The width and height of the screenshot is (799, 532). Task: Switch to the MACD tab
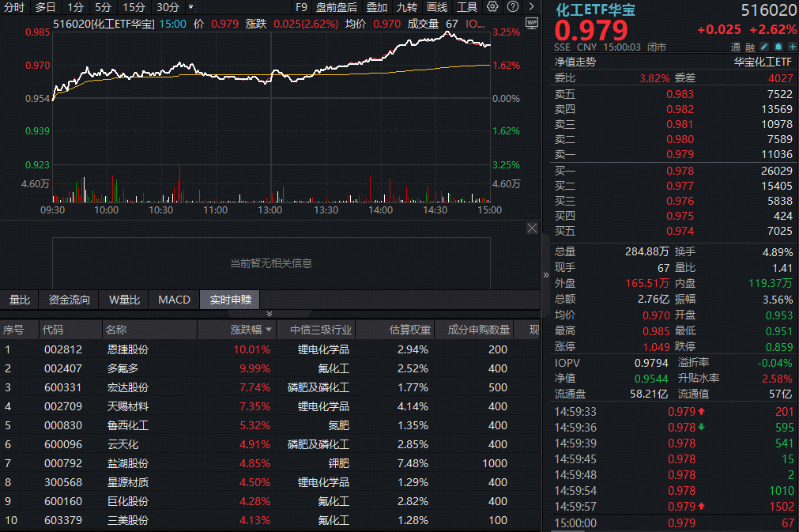coord(173,300)
